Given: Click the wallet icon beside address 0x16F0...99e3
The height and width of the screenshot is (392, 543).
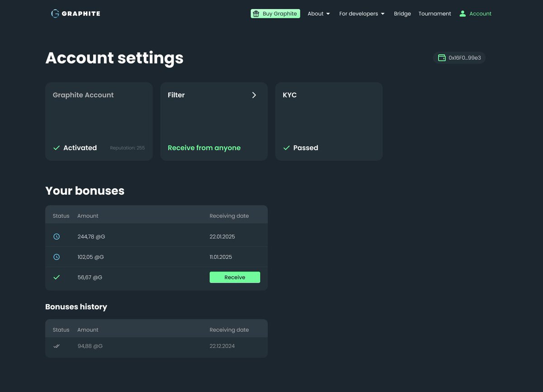Looking at the screenshot, I should (442, 57).
